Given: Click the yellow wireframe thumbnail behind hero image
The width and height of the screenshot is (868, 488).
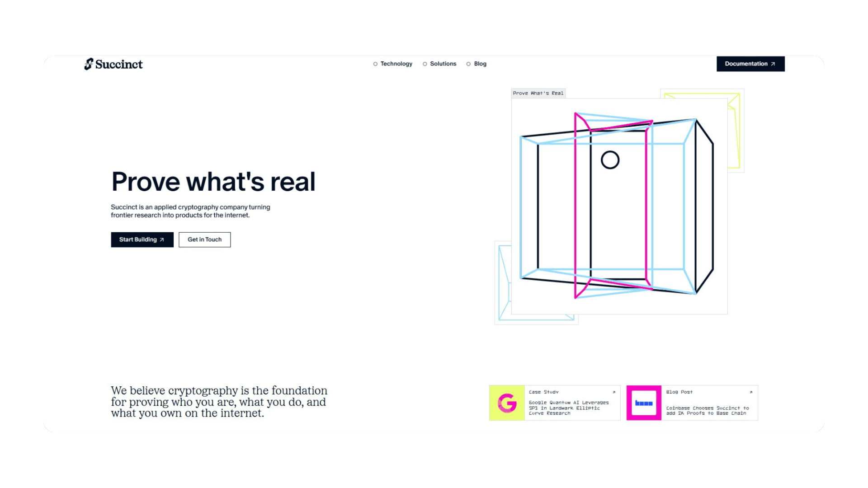Looking at the screenshot, I should tap(736, 131).
